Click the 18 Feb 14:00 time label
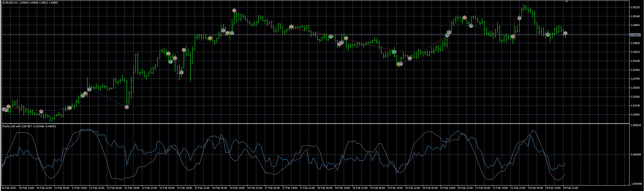 tap(342, 188)
